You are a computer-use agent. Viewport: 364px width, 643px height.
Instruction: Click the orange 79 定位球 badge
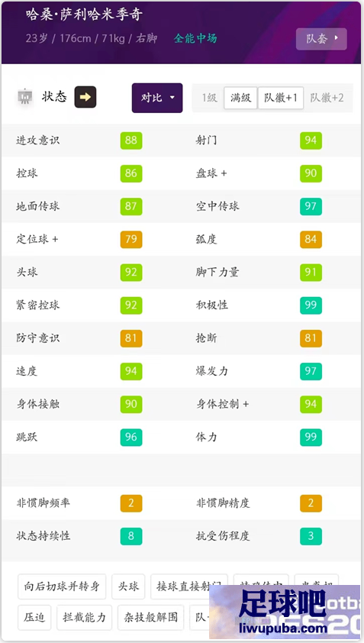pos(131,239)
